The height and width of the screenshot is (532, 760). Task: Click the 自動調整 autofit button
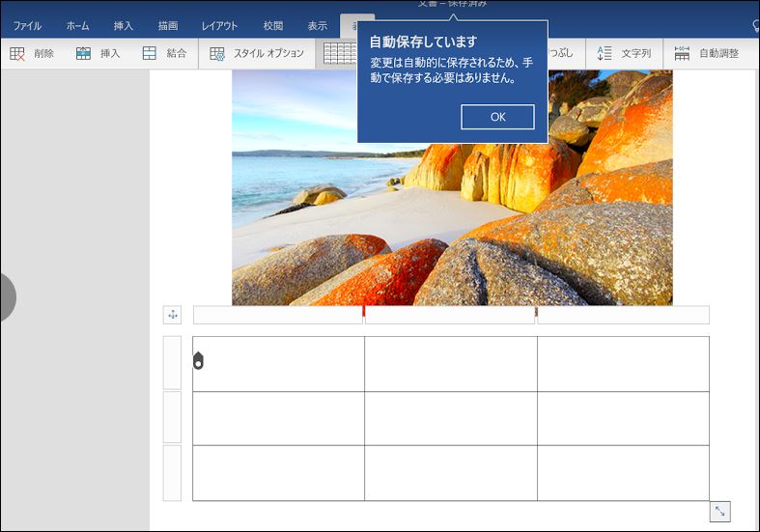(x=707, y=53)
